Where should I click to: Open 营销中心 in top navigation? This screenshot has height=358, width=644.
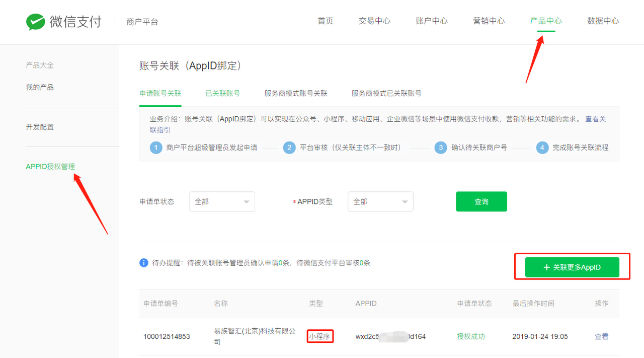coord(489,21)
